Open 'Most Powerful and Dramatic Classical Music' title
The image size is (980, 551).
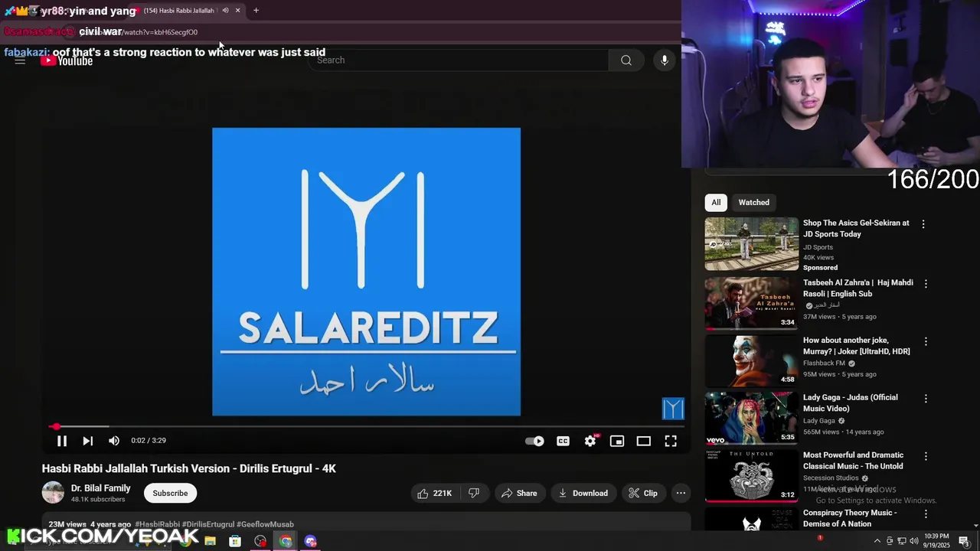(853, 461)
